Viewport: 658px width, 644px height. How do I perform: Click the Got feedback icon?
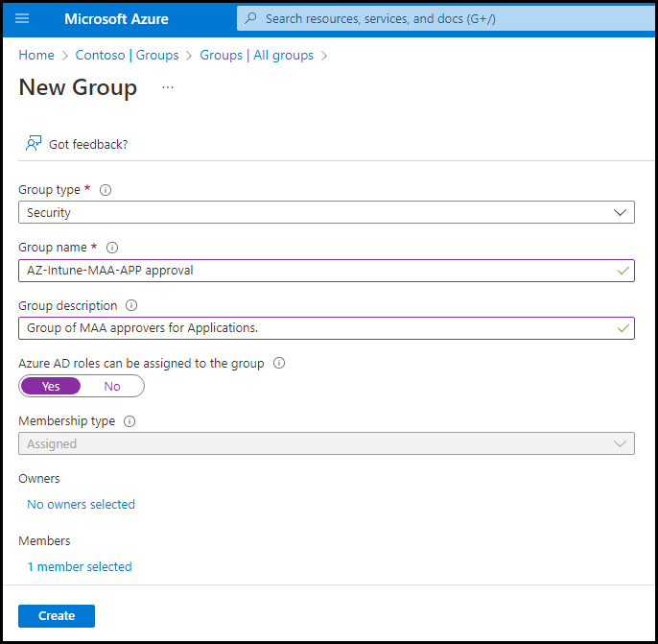pos(35,144)
